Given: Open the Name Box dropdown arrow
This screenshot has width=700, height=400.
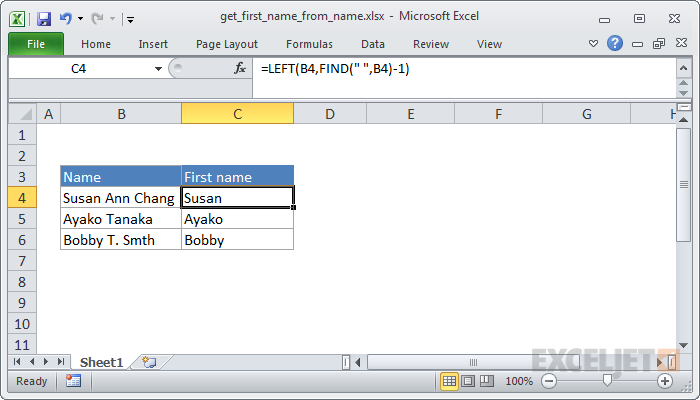Looking at the screenshot, I should [x=158, y=69].
